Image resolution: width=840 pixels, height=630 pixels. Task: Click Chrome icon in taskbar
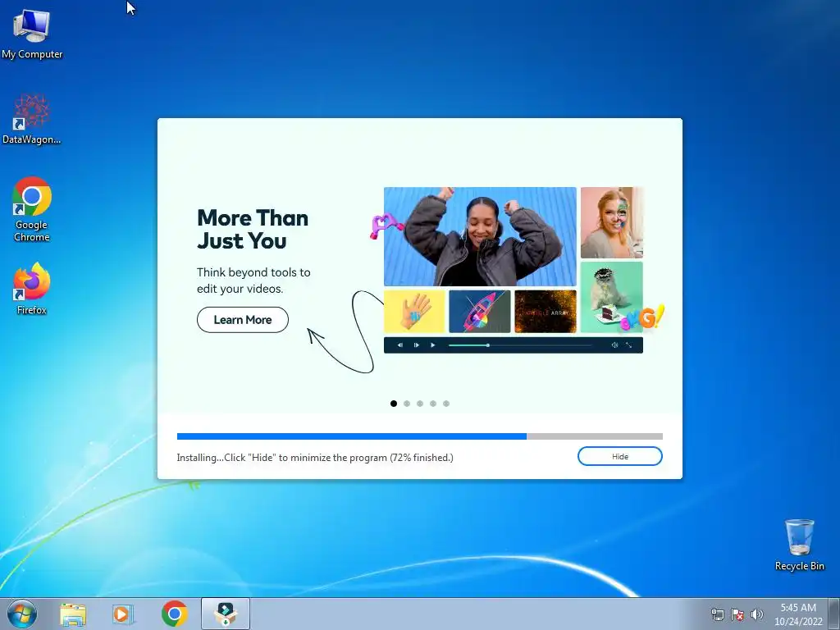click(x=175, y=614)
